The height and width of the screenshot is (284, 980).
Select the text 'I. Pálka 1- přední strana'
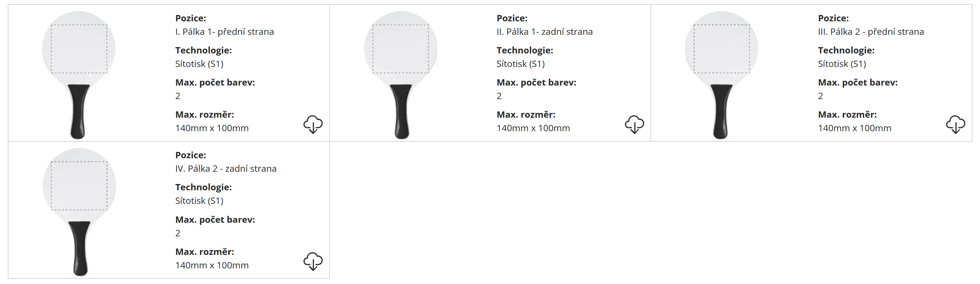225,32
